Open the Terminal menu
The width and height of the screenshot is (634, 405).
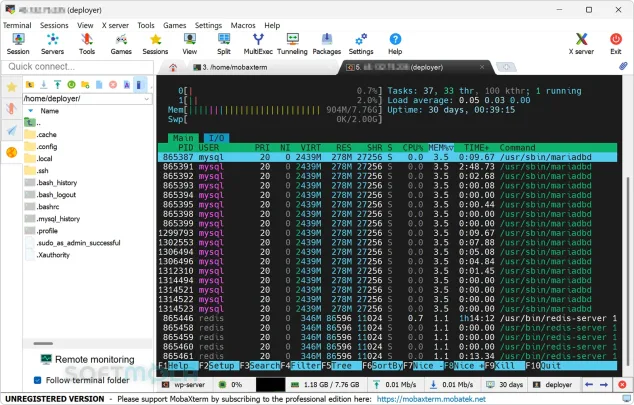pos(17,25)
